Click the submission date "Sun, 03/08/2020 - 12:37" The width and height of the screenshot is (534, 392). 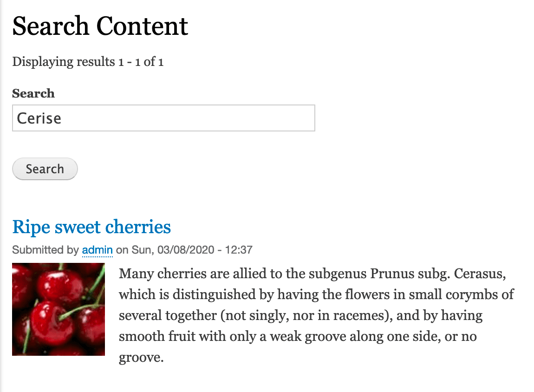click(192, 250)
